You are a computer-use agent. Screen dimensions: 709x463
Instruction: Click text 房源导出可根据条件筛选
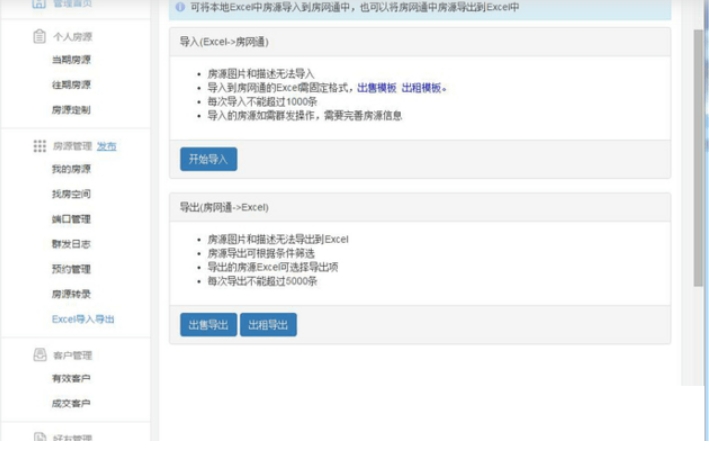point(261,253)
